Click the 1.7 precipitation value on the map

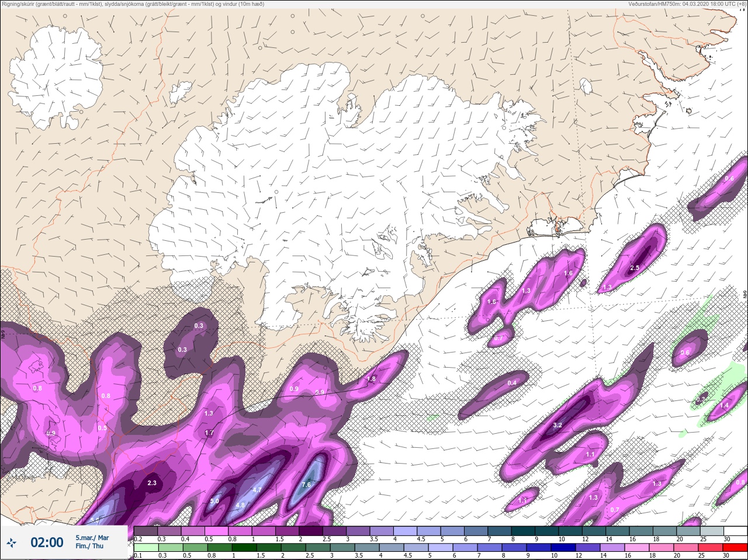point(209,433)
